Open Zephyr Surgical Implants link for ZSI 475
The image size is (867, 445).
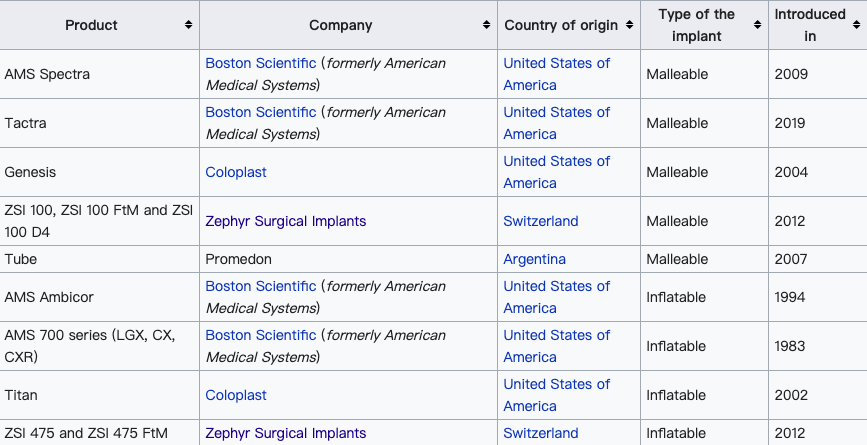(x=285, y=433)
